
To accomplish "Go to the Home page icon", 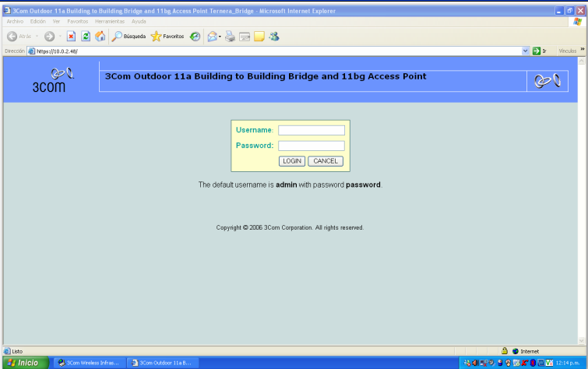I will [100, 37].
